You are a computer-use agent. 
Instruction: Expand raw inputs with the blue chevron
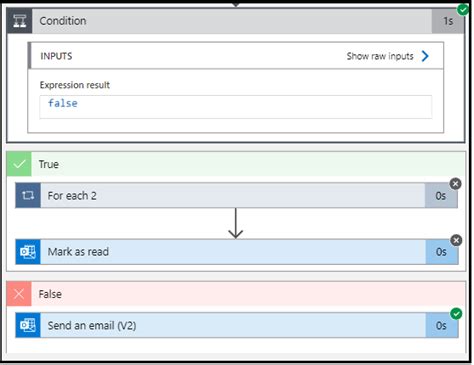425,56
